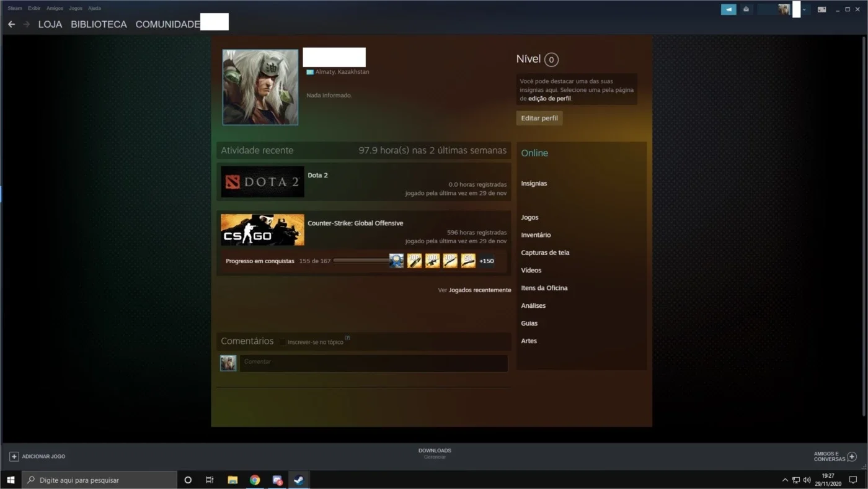This screenshot has height=489, width=868.
Task: Open the inbox envelope icon
Action: coord(746,9)
